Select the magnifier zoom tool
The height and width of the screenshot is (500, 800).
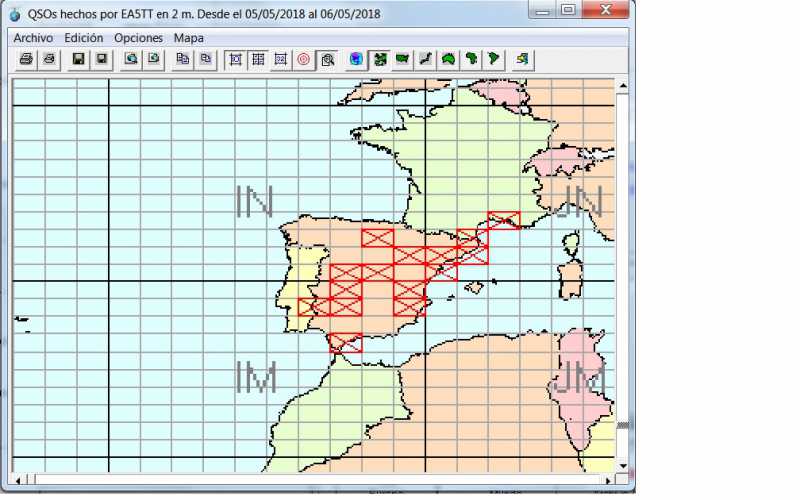click(327, 59)
